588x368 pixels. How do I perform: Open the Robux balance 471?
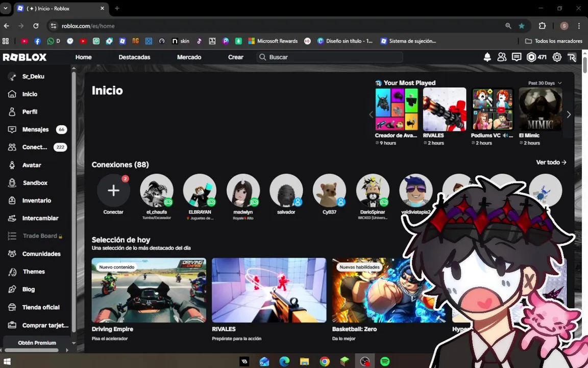(536, 57)
